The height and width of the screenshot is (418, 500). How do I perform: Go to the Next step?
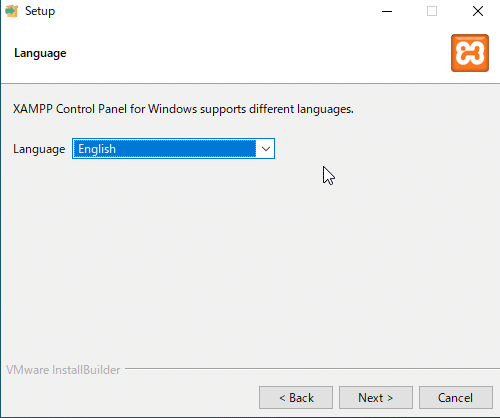[x=376, y=398]
